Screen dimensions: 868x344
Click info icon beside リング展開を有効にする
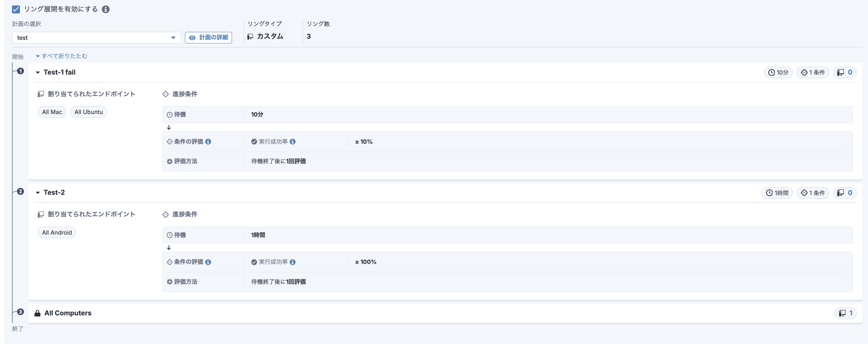[106, 9]
